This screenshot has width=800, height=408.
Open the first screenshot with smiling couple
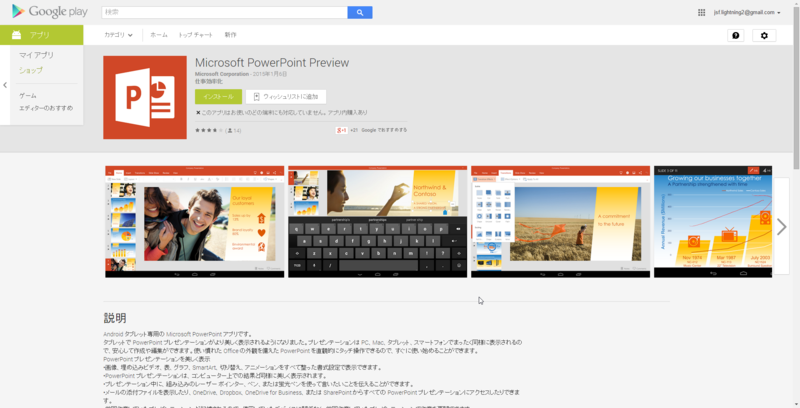194,222
